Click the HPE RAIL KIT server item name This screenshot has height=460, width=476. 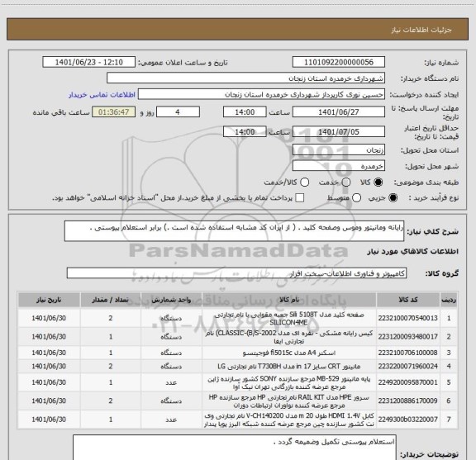[289, 401]
